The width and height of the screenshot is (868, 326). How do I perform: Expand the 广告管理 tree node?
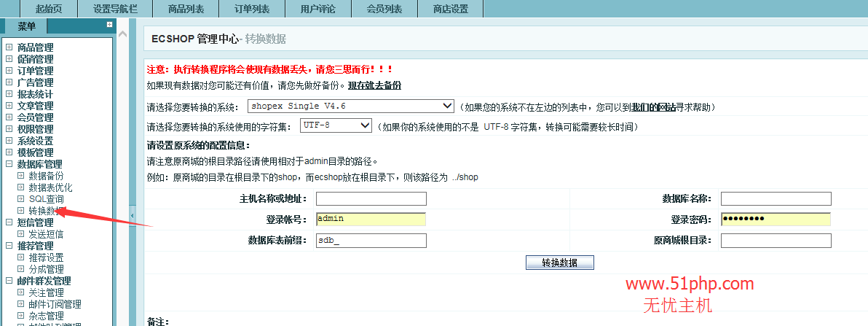point(9,82)
